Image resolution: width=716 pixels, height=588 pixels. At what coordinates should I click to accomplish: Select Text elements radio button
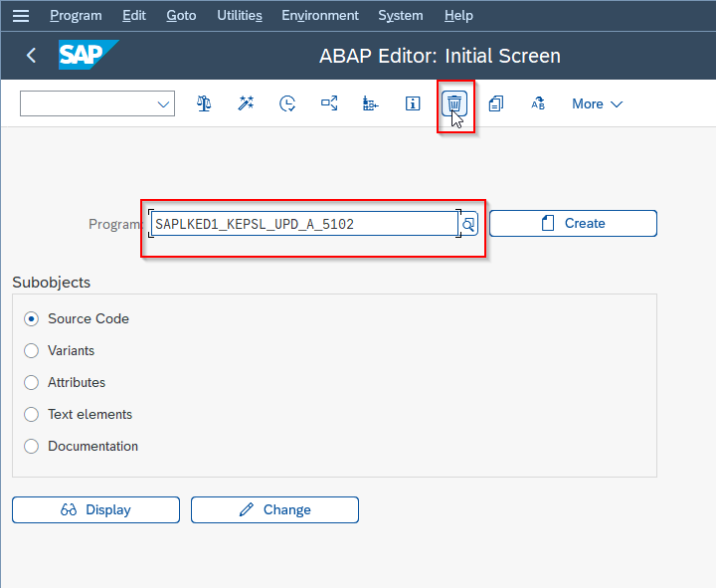pos(31,415)
